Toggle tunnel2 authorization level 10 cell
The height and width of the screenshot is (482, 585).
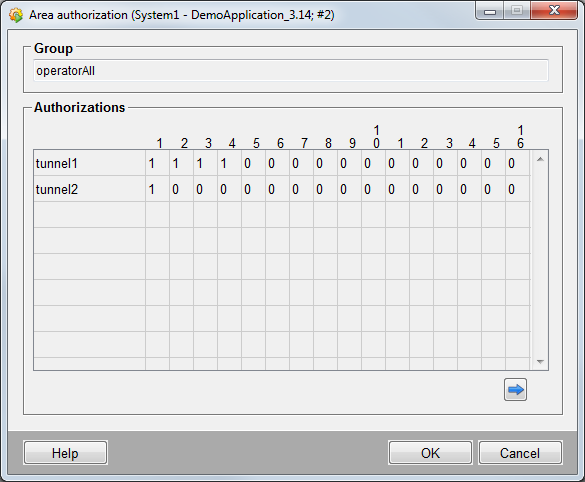pyautogui.click(x=373, y=189)
